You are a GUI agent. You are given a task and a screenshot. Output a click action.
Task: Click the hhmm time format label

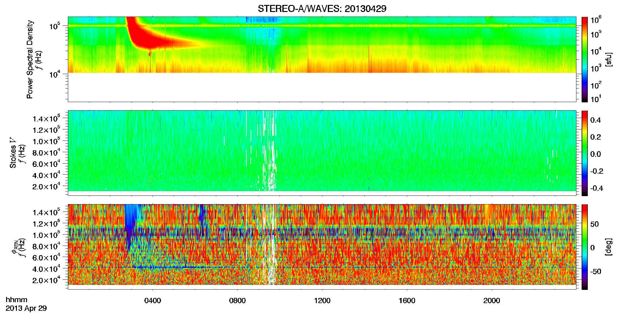click(17, 300)
